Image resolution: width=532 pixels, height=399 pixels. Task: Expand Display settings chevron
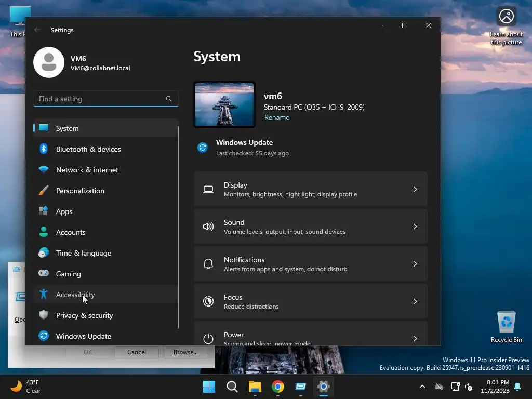coord(415,189)
